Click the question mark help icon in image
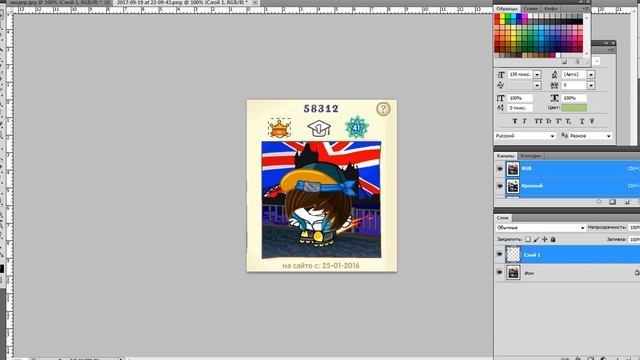This screenshot has width=640, height=360. 383,109
